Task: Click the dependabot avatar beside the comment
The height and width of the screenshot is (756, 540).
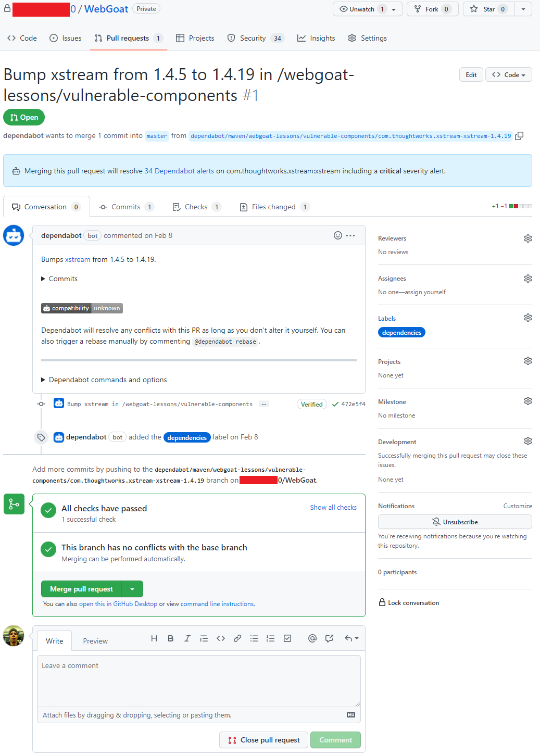Action: point(14,235)
